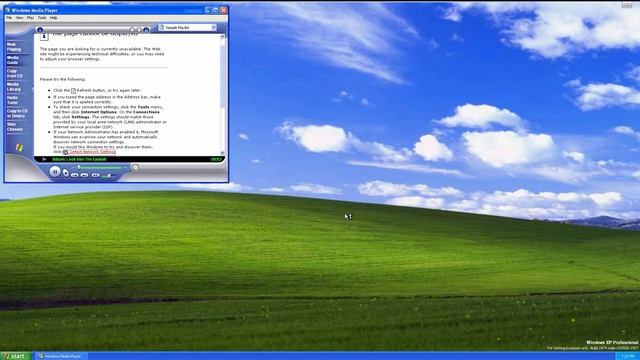Image resolution: width=640 pixels, height=360 pixels.
Task: Click the round blue icon beside the playlist box
Action: tap(146, 30)
